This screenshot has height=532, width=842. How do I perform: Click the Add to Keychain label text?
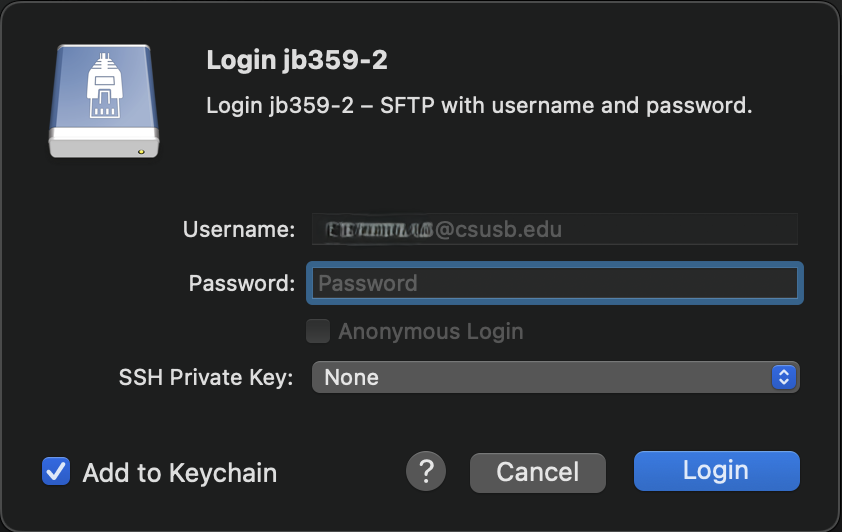pyautogui.click(x=180, y=473)
